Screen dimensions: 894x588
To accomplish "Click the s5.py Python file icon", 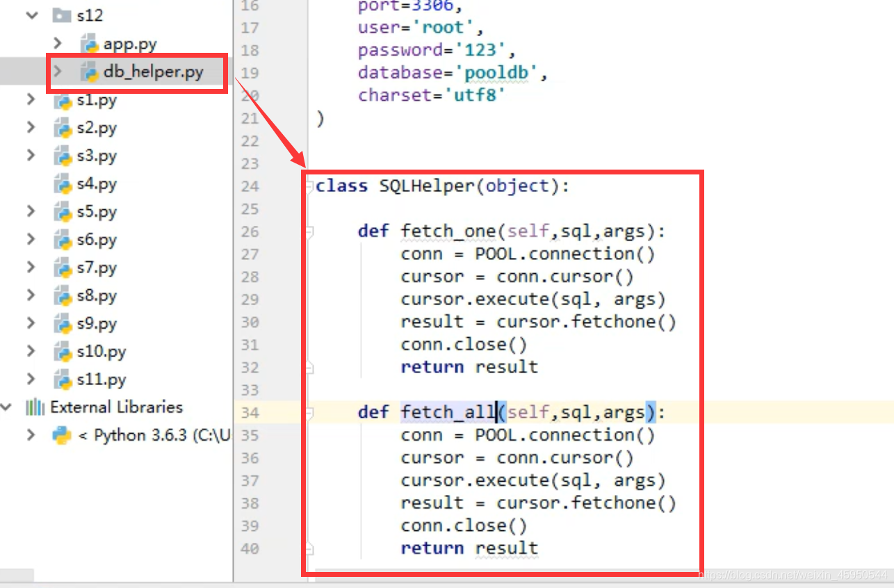I will 63,212.
